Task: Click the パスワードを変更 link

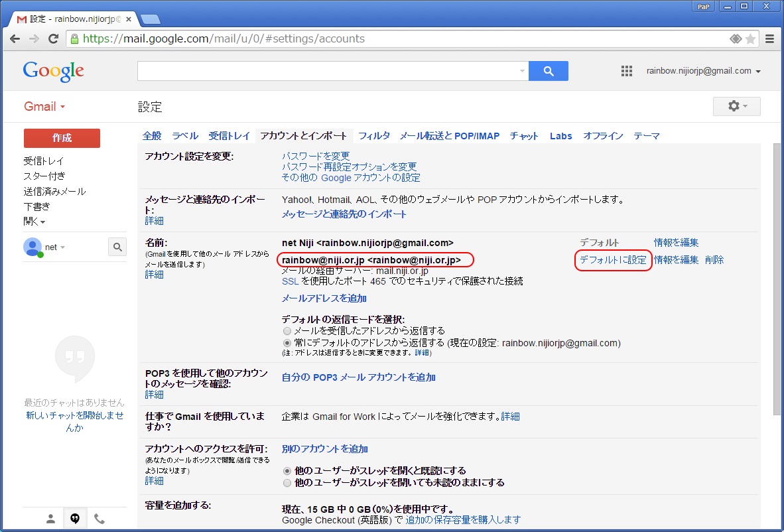Action: [x=316, y=157]
